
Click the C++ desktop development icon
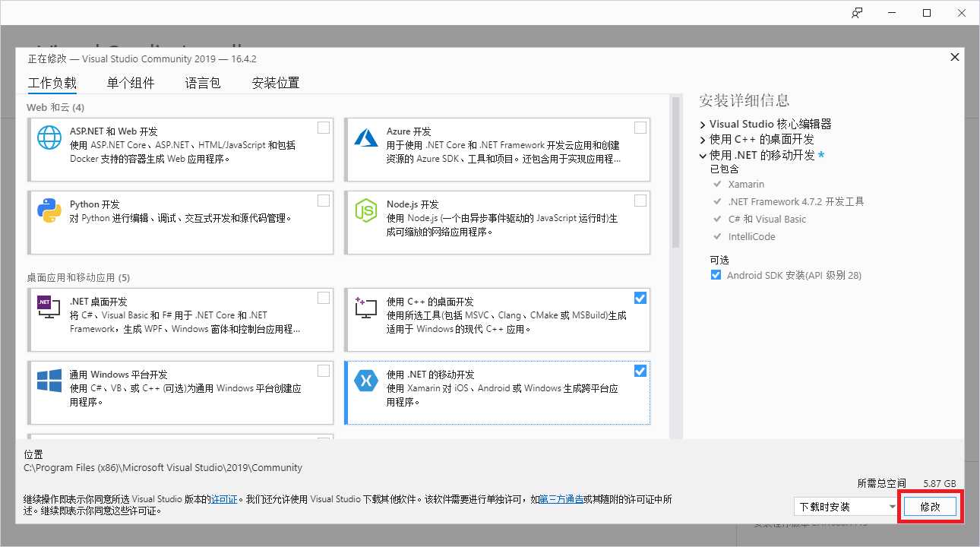[x=366, y=308]
